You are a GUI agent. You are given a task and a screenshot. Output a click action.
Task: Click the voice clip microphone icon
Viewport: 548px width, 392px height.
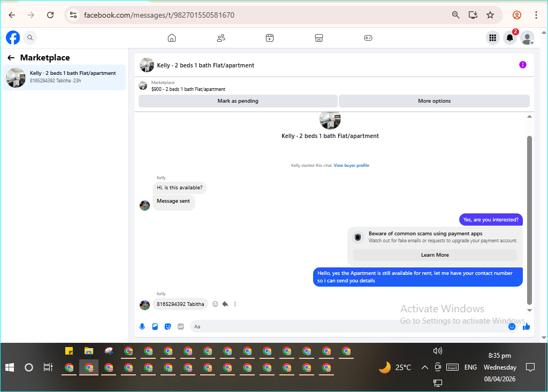[142, 327]
